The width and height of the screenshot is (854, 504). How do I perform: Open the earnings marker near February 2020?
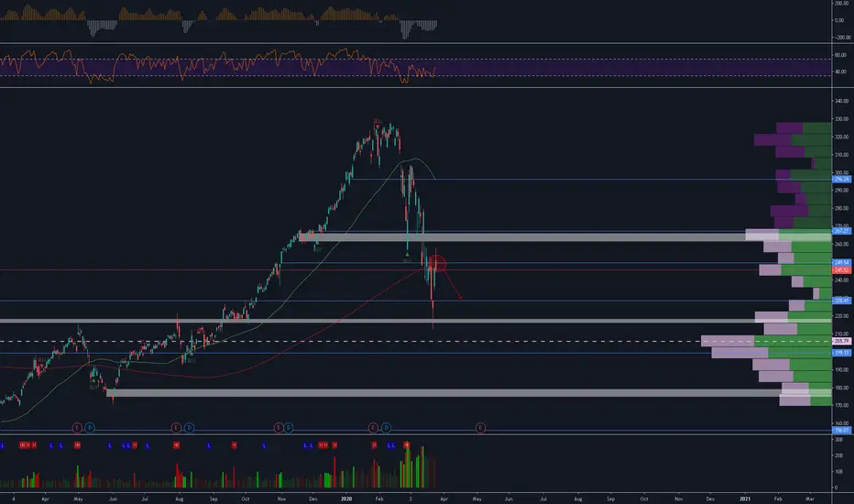[373, 428]
